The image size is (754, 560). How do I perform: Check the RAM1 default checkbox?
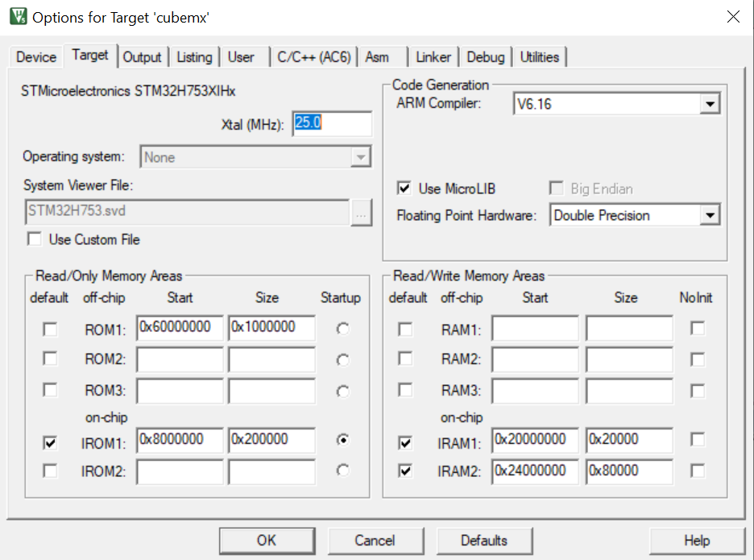[405, 330]
